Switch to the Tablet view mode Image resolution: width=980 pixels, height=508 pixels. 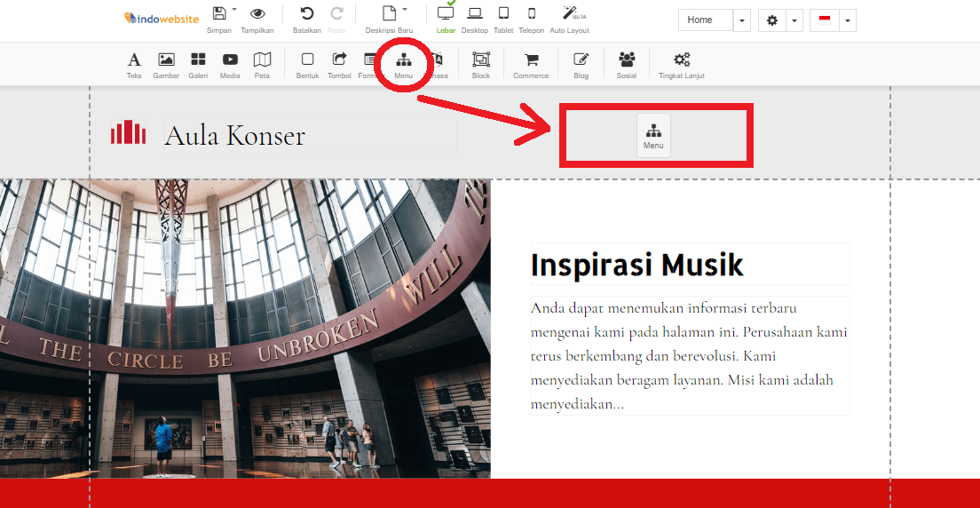pyautogui.click(x=503, y=13)
